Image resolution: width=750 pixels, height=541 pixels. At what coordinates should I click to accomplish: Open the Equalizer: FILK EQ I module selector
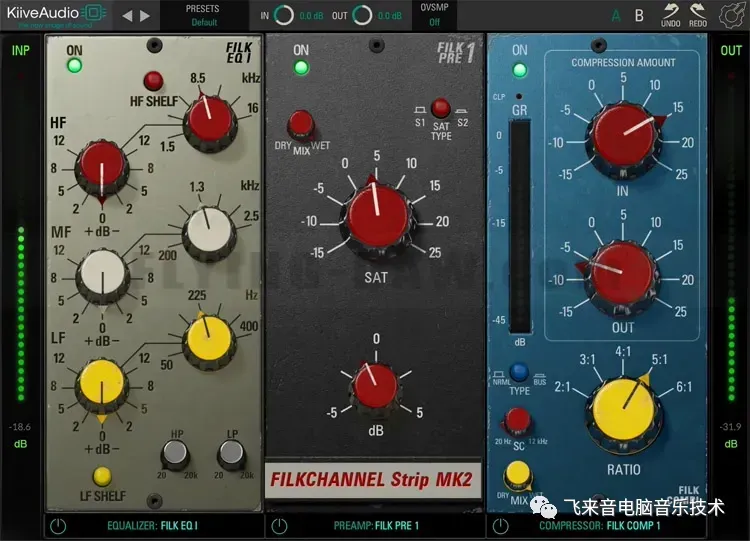coord(152,526)
